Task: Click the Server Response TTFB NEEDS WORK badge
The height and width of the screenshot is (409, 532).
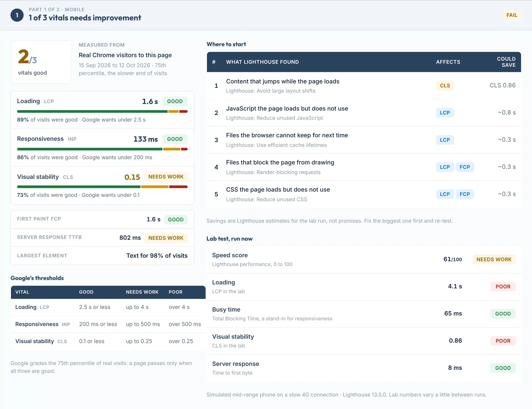Action: click(166, 238)
